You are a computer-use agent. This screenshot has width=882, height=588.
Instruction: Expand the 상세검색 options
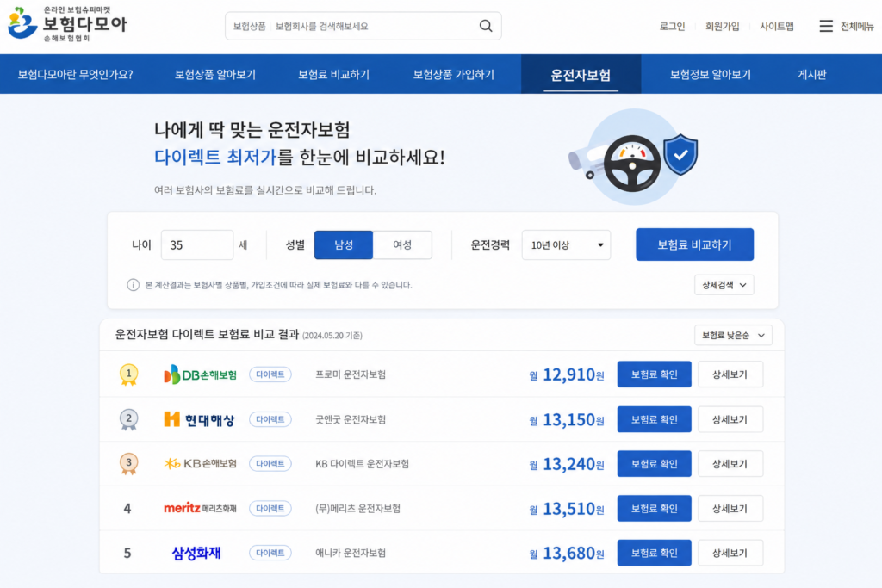724,285
